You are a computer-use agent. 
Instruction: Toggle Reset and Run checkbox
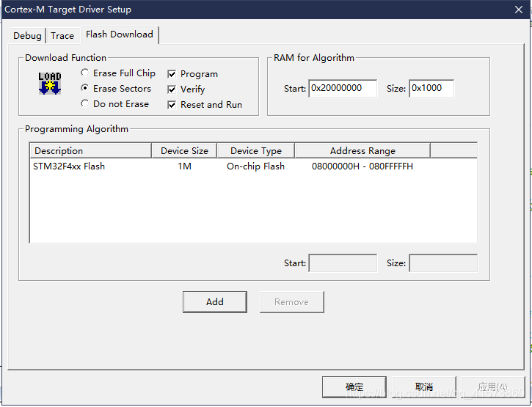pyautogui.click(x=172, y=105)
